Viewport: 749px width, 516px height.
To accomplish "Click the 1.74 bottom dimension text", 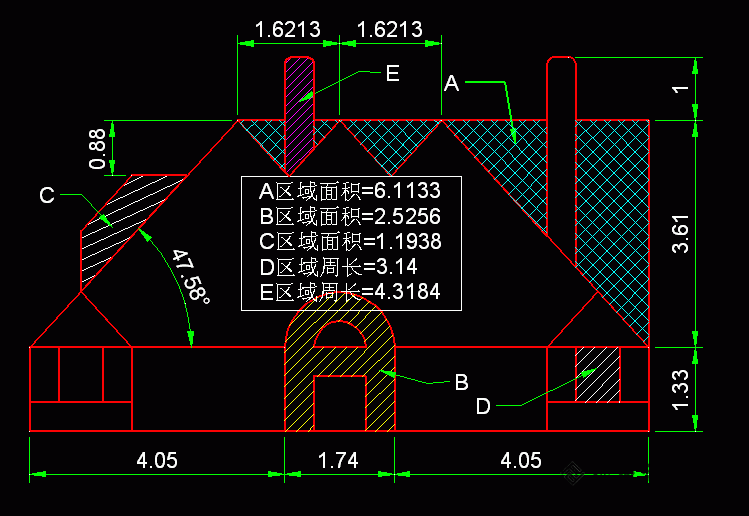I will 338,461.
